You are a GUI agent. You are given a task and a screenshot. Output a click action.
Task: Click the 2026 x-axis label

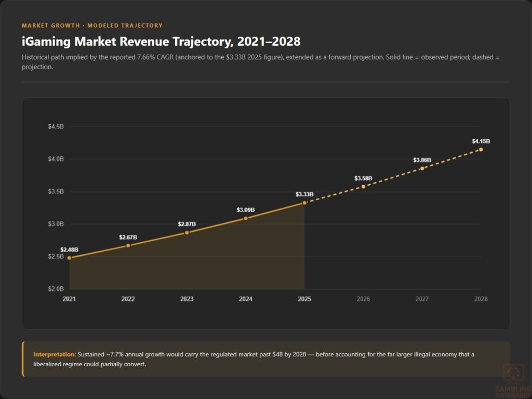tap(363, 299)
